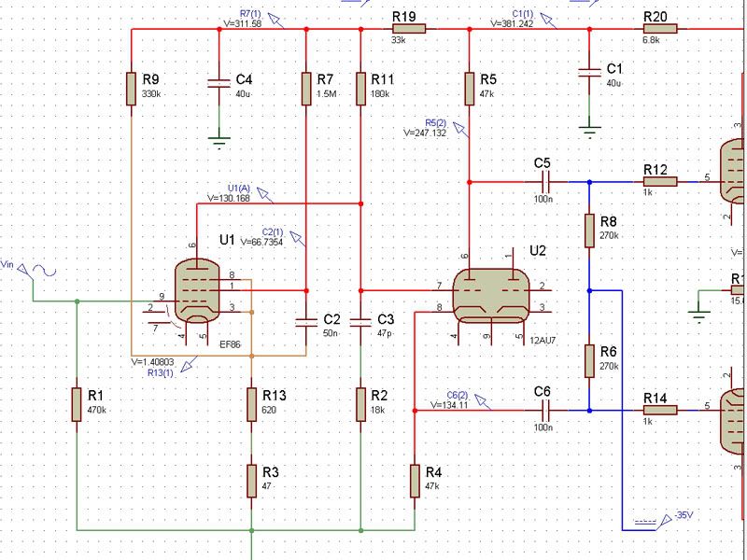Click the 270k resistor R8

tap(589, 231)
